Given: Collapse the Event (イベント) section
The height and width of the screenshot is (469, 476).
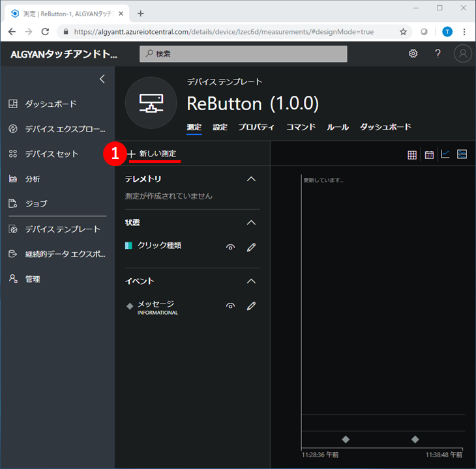Looking at the screenshot, I should pos(251,281).
